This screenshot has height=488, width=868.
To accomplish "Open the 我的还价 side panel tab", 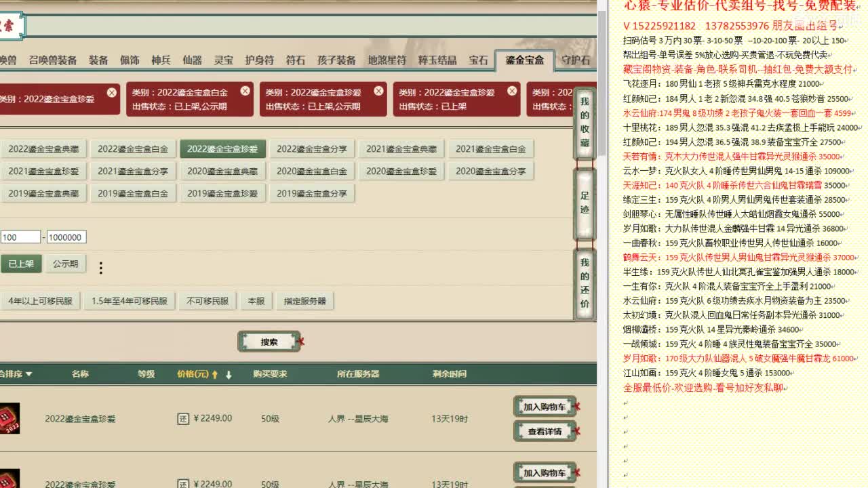I will [585, 283].
